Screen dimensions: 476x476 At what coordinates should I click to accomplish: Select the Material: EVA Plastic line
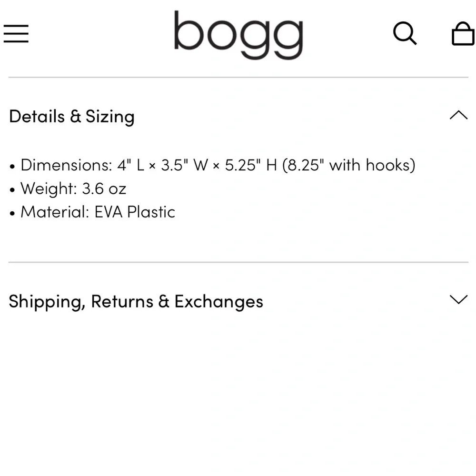click(x=97, y=212)
